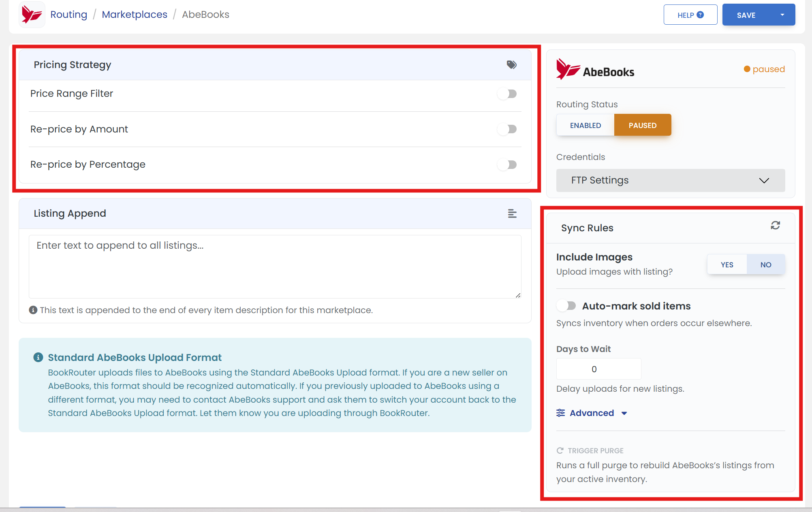Open the SAVE button dropdown arrow
812x512 pixels.
pos(782,15)
